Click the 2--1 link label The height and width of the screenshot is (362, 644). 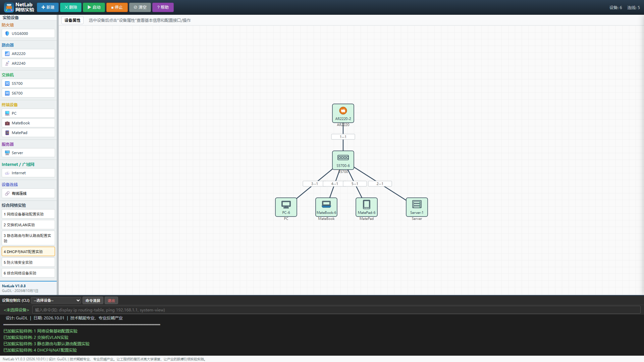tap(380, 184)
